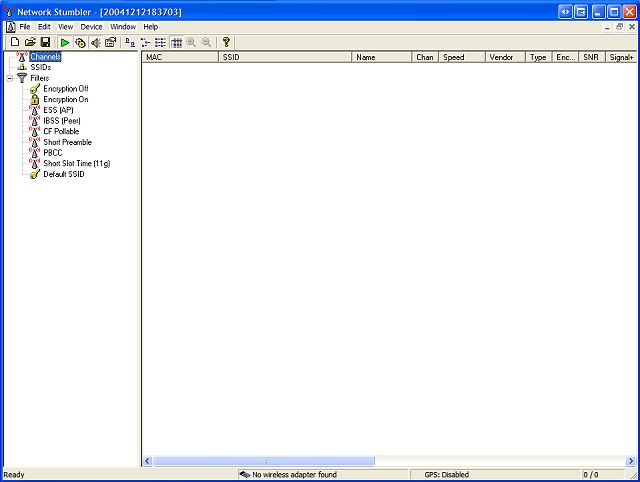
Task: Select the large icons view button
Action: click(x=130, y=42)
